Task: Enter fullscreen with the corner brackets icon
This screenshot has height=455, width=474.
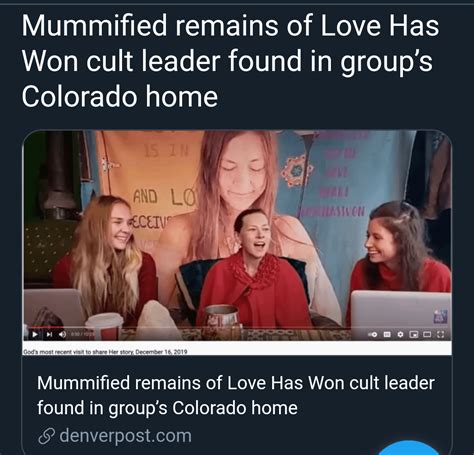Action: [440, 334]
